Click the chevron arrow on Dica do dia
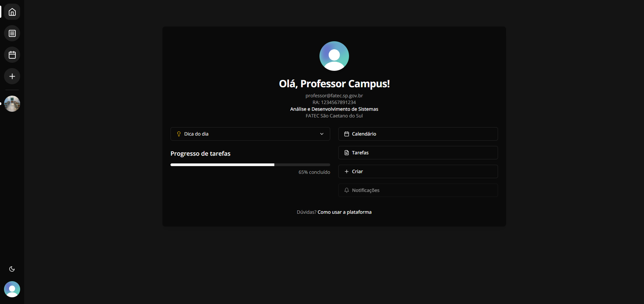The height and width of the screenshot is (304, 644). [x=322, y=134]
